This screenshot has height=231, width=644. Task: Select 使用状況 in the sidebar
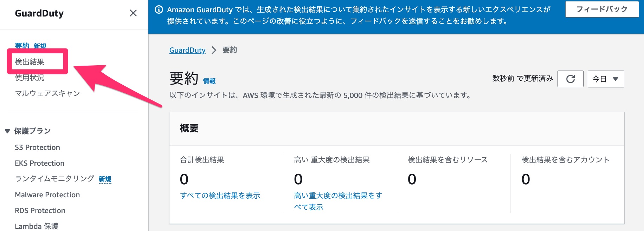[x=29, y=78]
